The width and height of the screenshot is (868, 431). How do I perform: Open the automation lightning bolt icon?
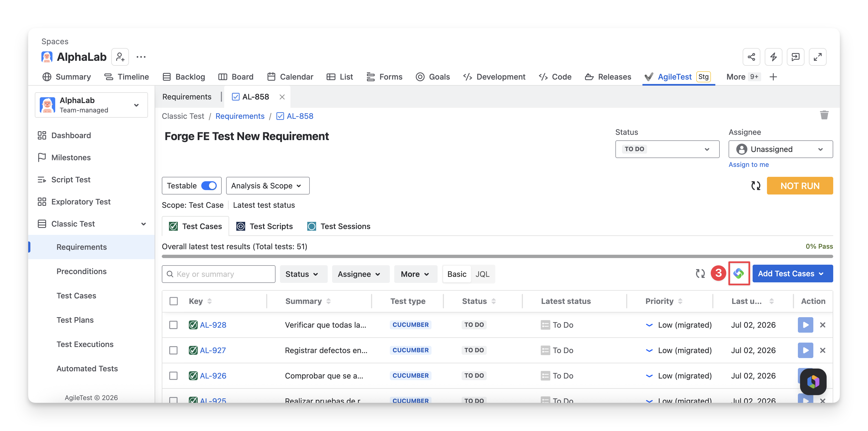point(773,57)
